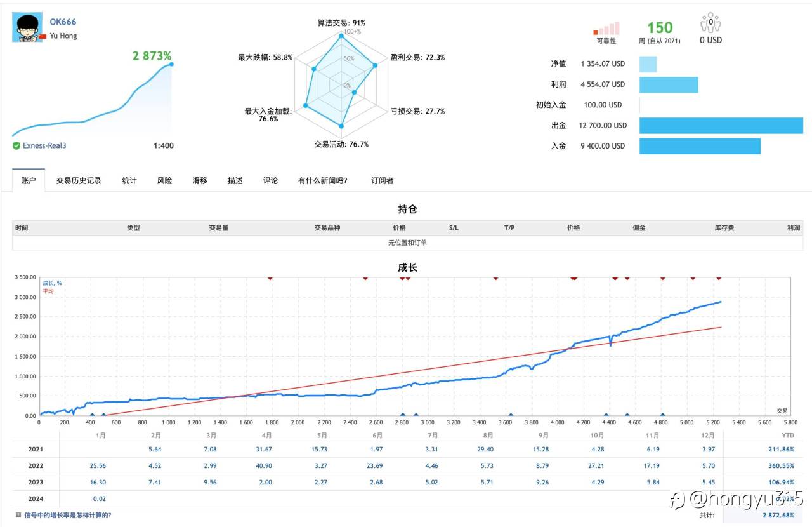Screen dimensions: 812x527
Task: Open the 有什么新闻吗? tab
Action: 323,180
